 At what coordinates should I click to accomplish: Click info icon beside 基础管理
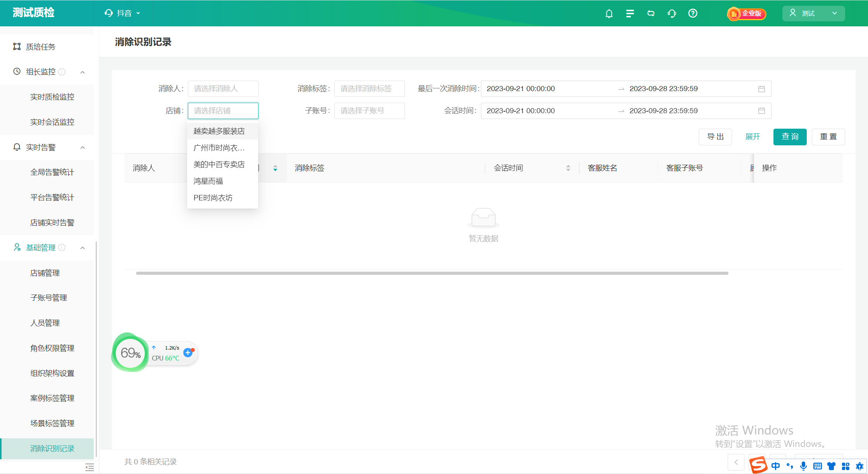click(62, 247)
